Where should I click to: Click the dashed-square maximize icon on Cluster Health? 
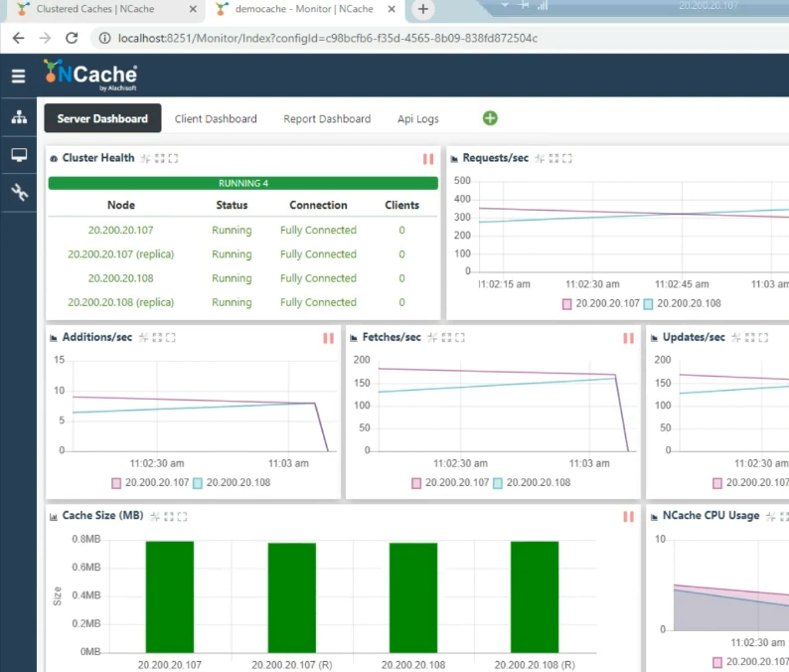tap(160, 159)
